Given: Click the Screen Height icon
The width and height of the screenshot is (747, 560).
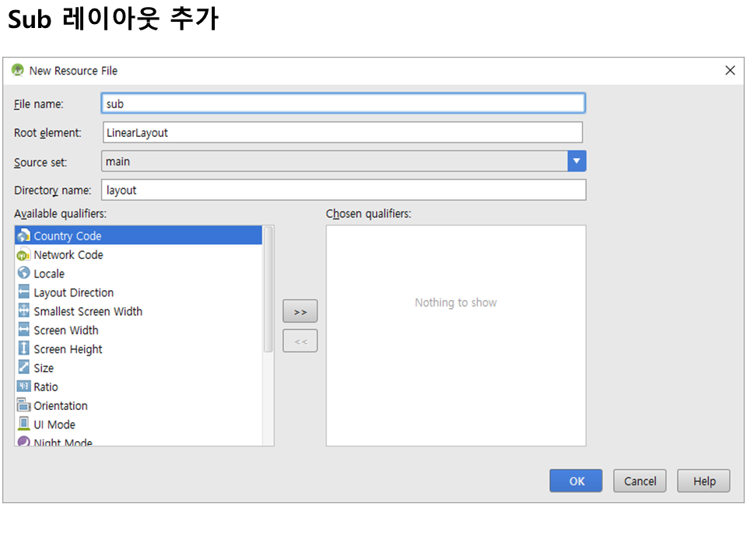Looking at the screenshot, I should pyautogui.click(x=23, y=349).
